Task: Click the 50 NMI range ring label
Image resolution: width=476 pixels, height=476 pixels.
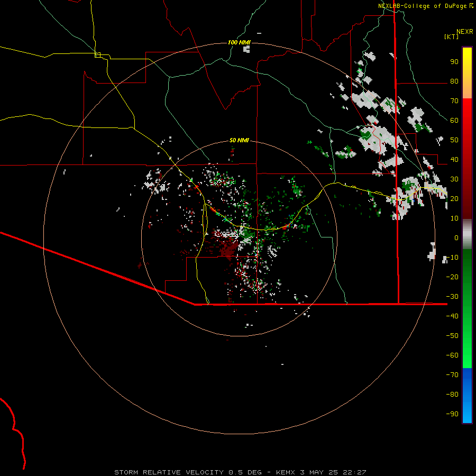Action: tap(239, 140)
